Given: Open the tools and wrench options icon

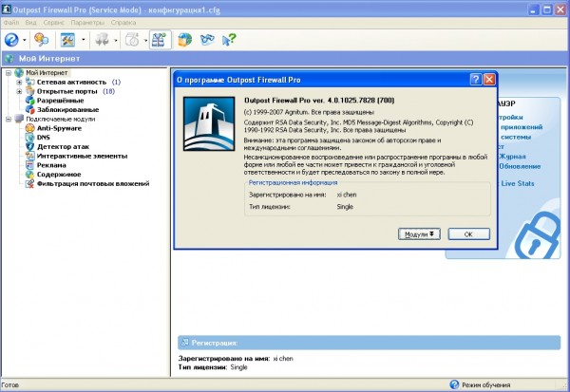Looking at the screenshot, I should [x=67, y=40].
